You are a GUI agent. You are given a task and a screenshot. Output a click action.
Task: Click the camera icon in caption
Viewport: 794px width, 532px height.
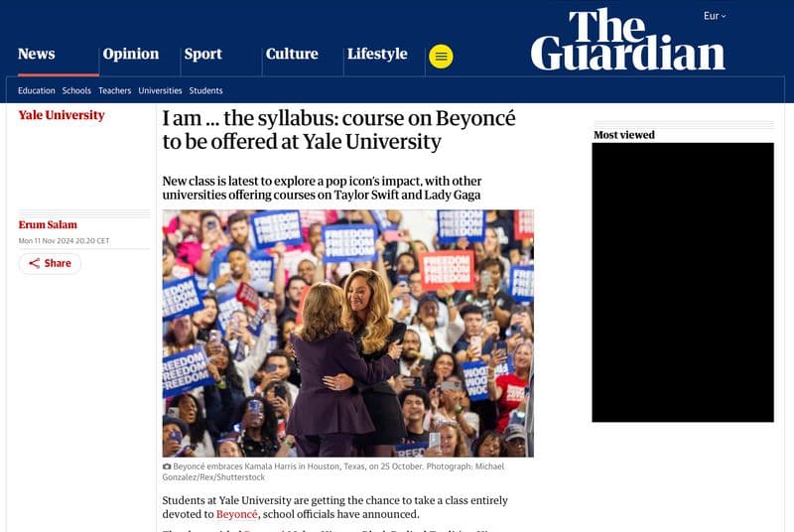(167, 466)
